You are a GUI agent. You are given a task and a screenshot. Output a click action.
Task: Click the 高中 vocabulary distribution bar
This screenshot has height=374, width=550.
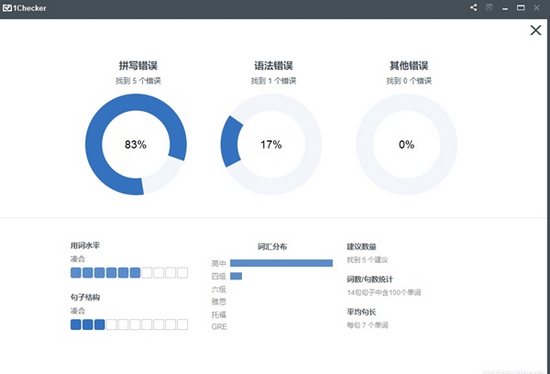click(281, 263)
